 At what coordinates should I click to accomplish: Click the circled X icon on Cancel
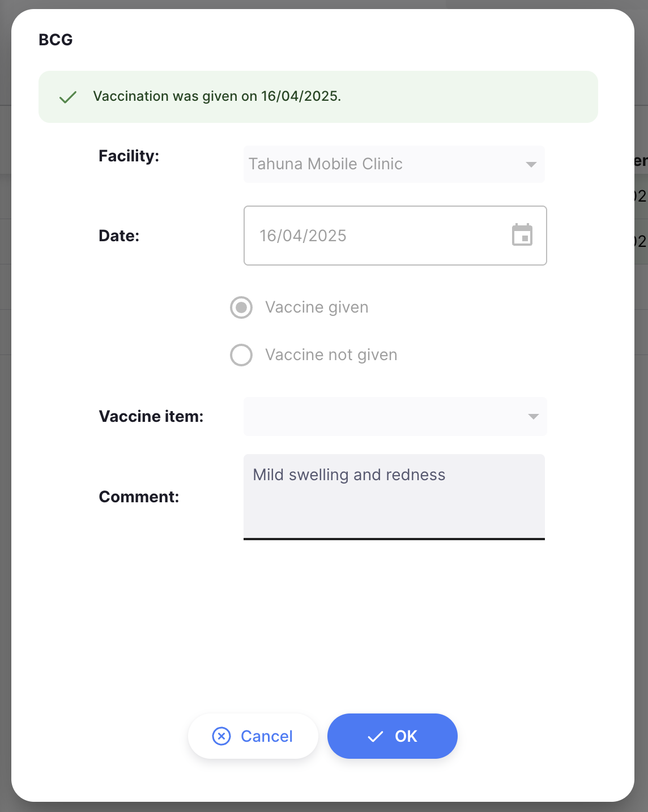(x=221, y=736)
